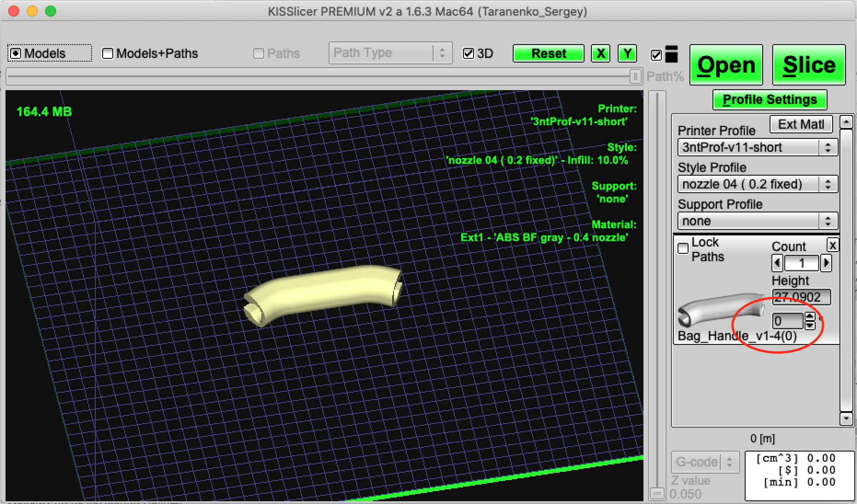Screen dimensions: 857x504
Task: Click the Path% slider handle
Action: tap(635, 76)
